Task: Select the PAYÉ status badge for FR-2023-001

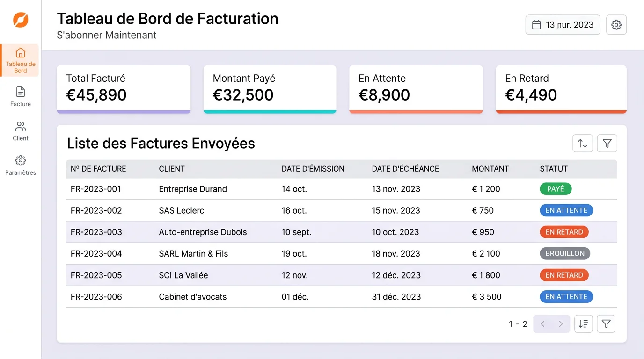Action: click(x=556, y=188)
